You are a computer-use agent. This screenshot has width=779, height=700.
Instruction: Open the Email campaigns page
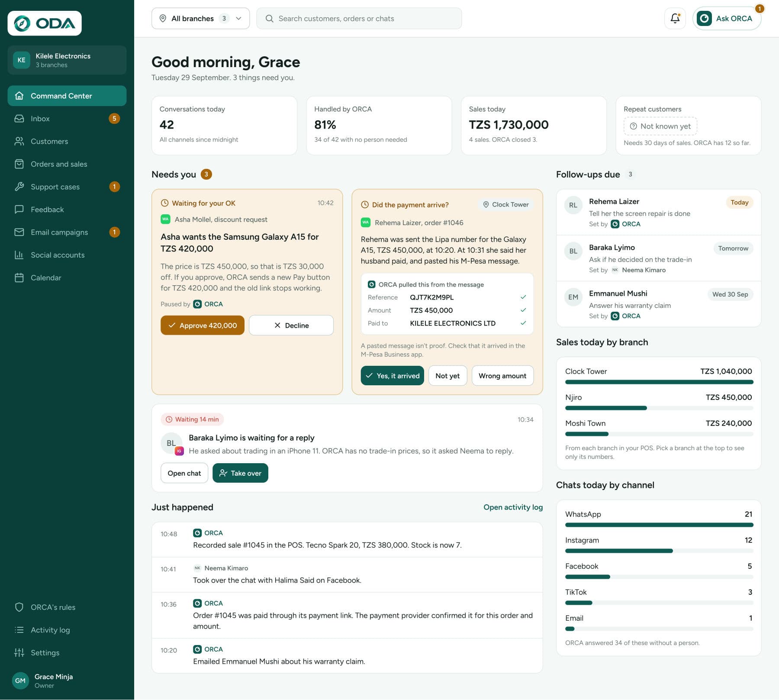click(x=67, y=232)
